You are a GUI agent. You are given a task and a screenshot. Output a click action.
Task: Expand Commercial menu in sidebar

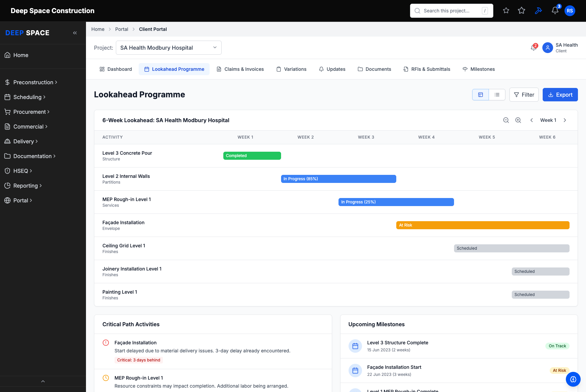26,127
